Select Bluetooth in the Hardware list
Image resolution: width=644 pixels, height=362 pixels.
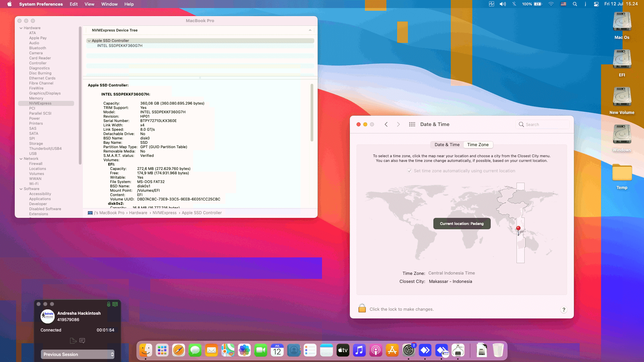pyautogui.click(x=38, y=48)
